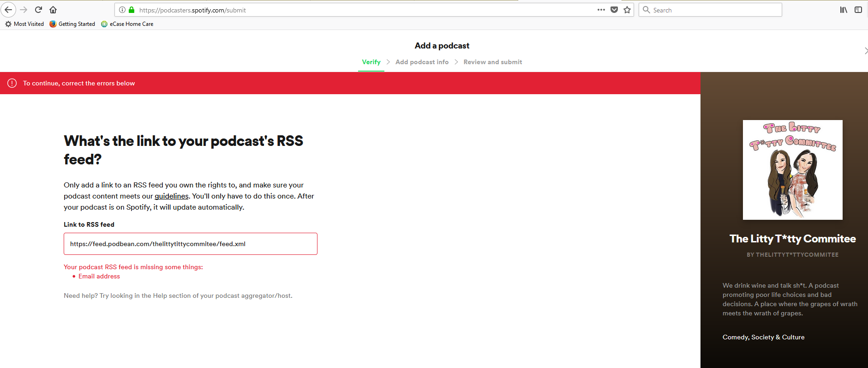Click the Link to RSS feed input

[x=191, y=244]
